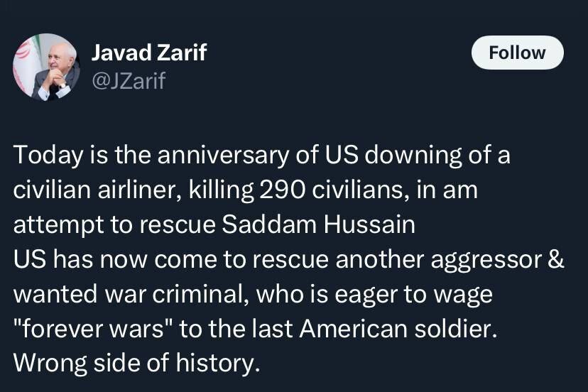Open Javad Zarif's profile picture
The width and height of the screenshot is (588, 392).
tap(46, 67)
